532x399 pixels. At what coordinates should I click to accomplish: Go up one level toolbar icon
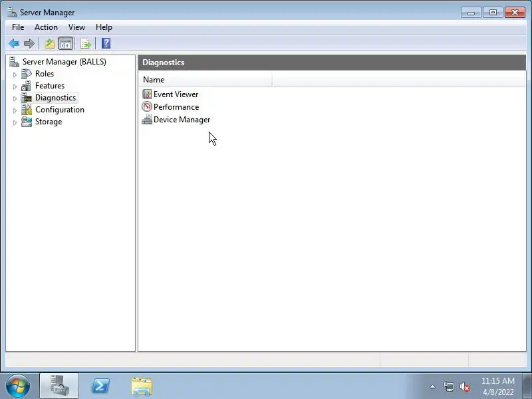click(x=50, y=43)
